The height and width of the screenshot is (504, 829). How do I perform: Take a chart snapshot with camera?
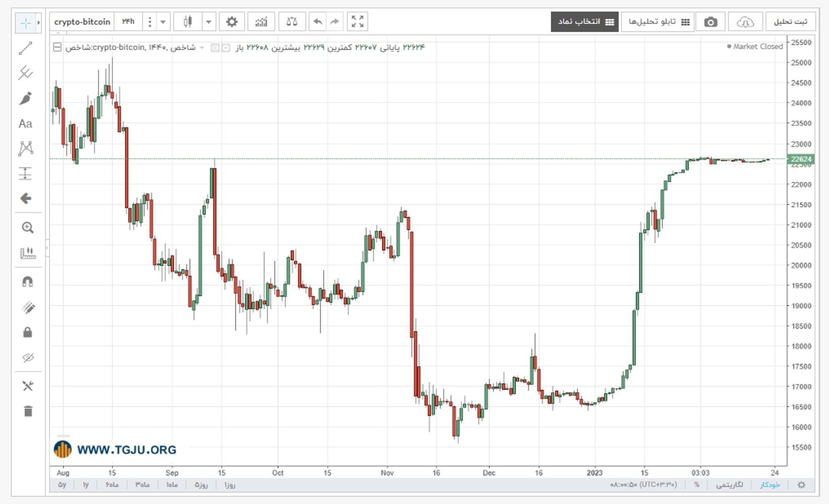(710, 22)
